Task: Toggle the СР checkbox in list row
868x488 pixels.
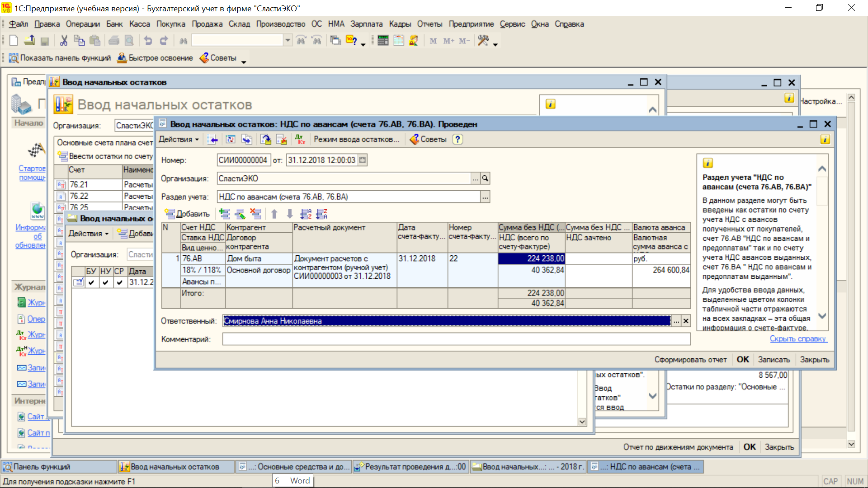Action: 119,282
